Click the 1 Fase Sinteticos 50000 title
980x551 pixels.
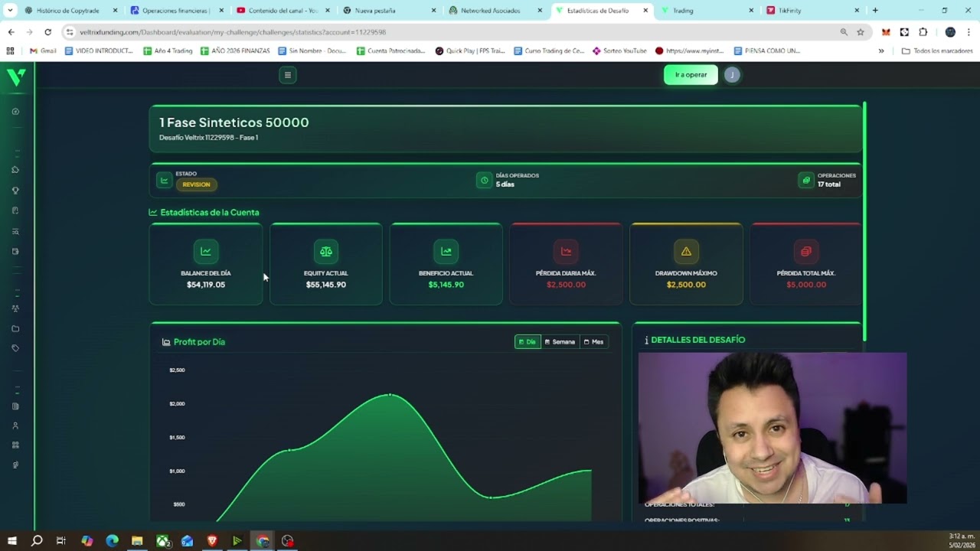(234, 122)
